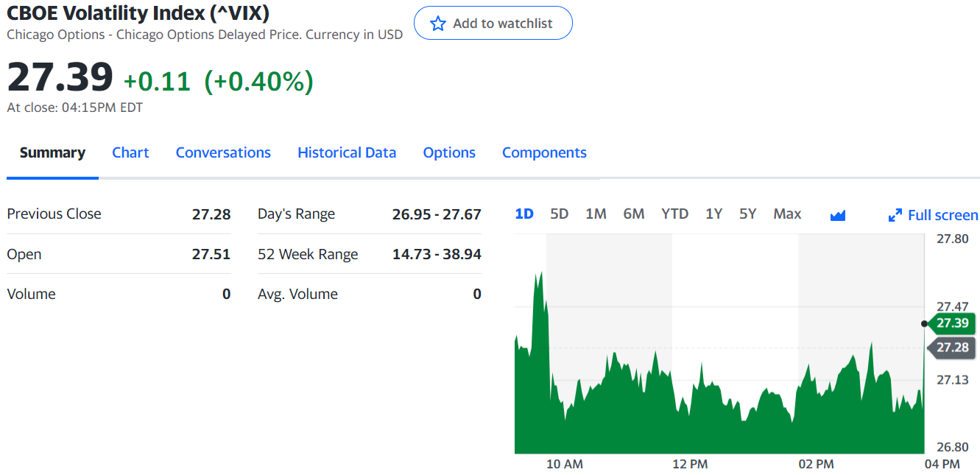
Task: Click the Day's Range value 26.95 - 27.67
Action: click(437, 214)
